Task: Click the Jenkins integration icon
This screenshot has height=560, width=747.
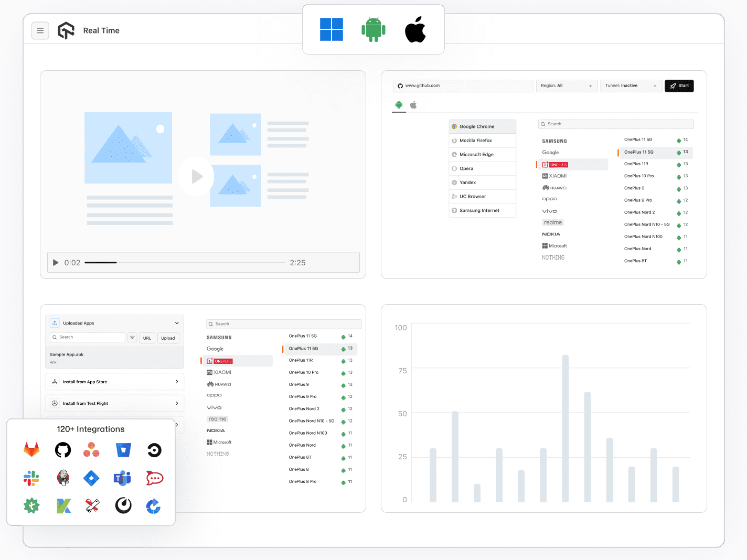Action: pyautogui.click(x=63, y=478)
